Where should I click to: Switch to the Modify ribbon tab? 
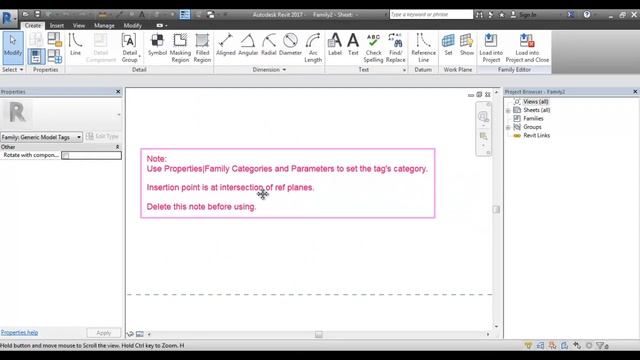(132, 26)
